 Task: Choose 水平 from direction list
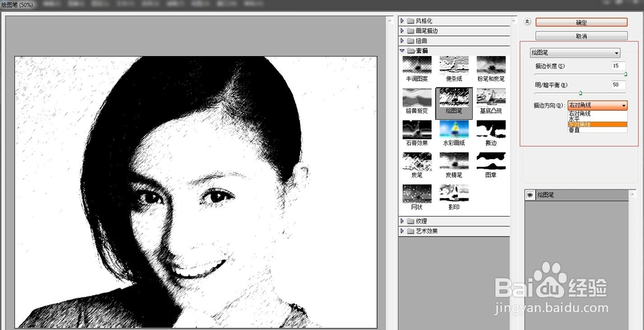[x=598, y=119]
